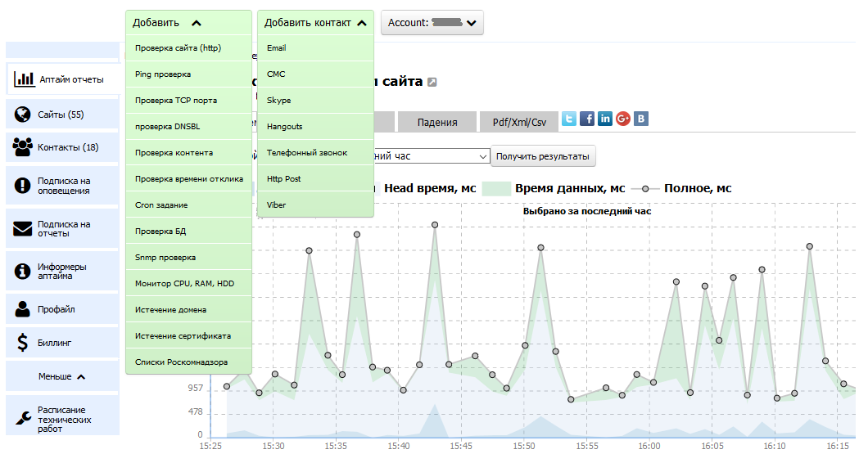Screen dimensions: 868x463
Task: Choose Проверка TCP порта
Action: [x=189, y=100]
